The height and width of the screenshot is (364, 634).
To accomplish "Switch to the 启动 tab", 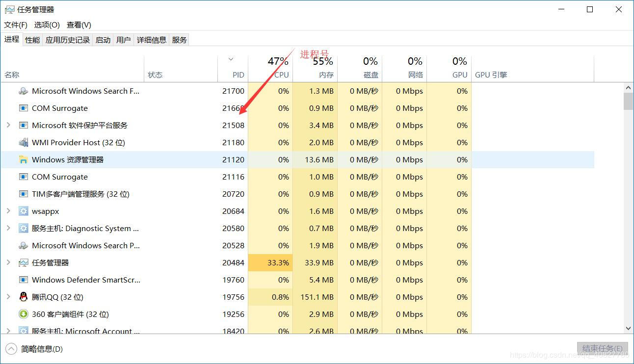I will [x=103, y=40].
